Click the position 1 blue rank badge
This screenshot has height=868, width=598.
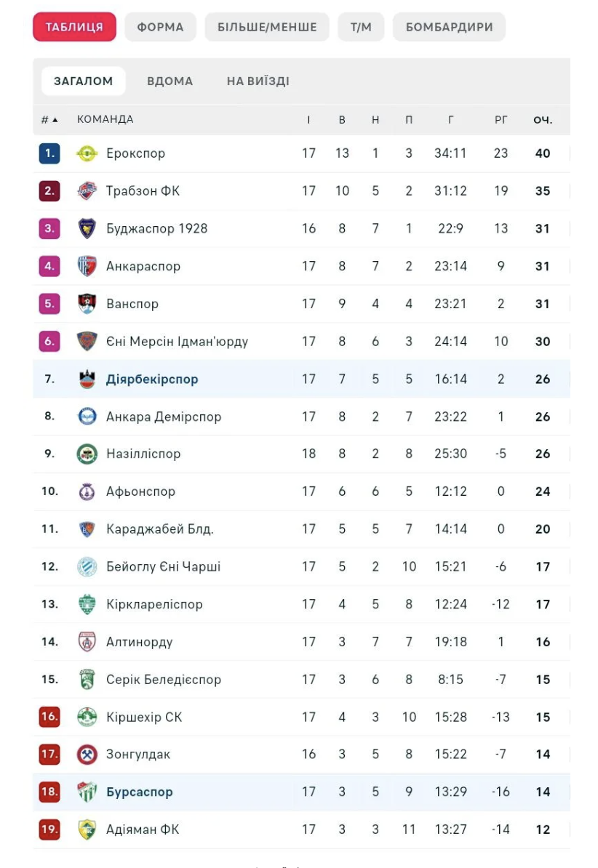(49, 153)
